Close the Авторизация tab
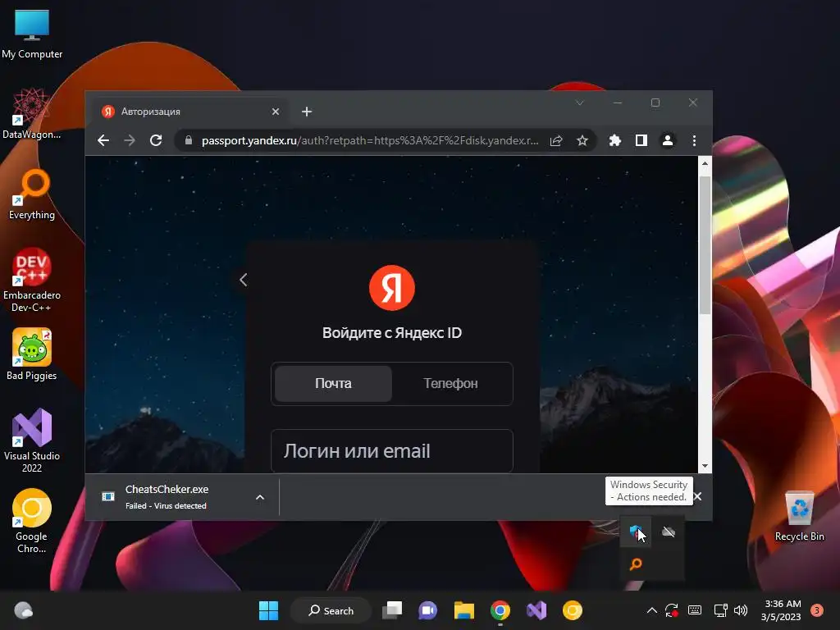Viewport: 840px width, 630px height. (x=276, y=112)
